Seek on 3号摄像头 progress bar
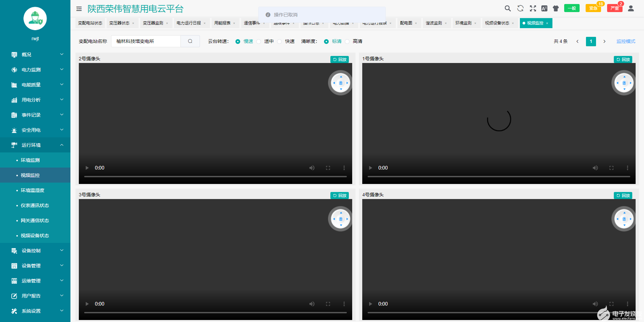The height and width of the screenshot is (322, 644). coord(215,312)
